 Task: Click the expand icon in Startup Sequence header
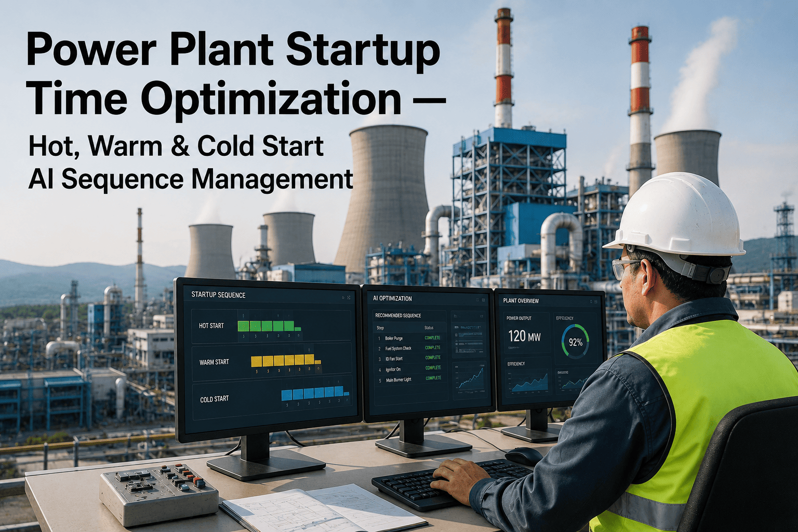(x=349, y=298)
